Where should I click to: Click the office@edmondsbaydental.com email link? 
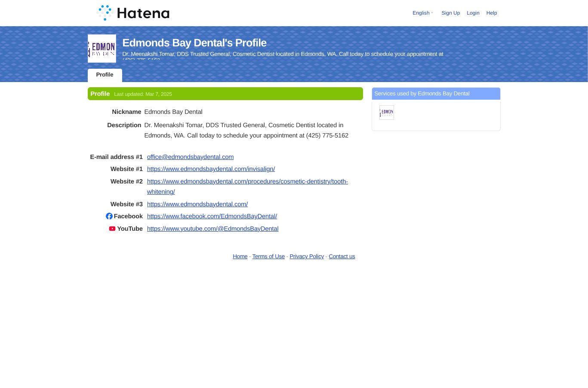point(190,157)
